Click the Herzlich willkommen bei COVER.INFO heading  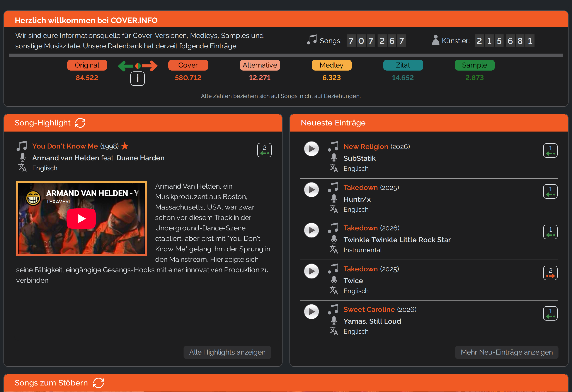pyautogui.click(x=86, y=20)
